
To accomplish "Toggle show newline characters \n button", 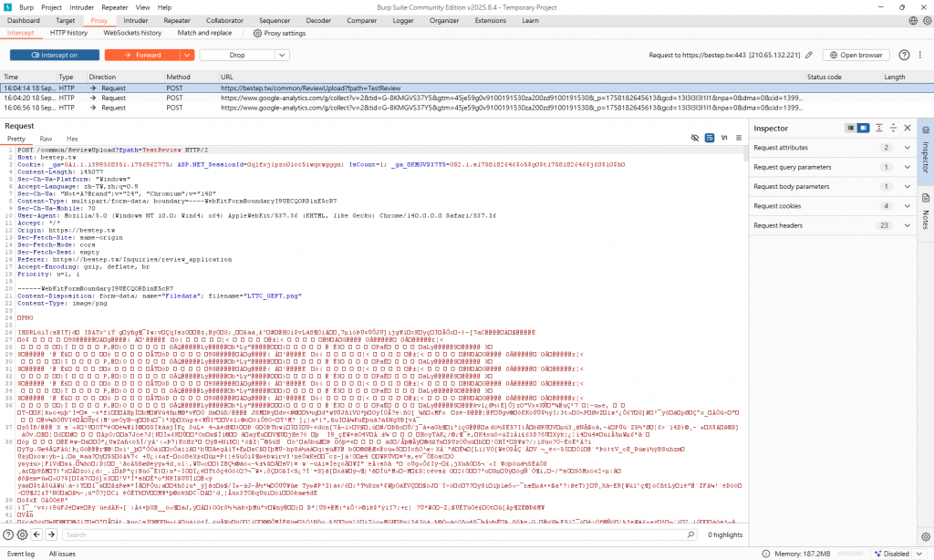I will [724, 138].
